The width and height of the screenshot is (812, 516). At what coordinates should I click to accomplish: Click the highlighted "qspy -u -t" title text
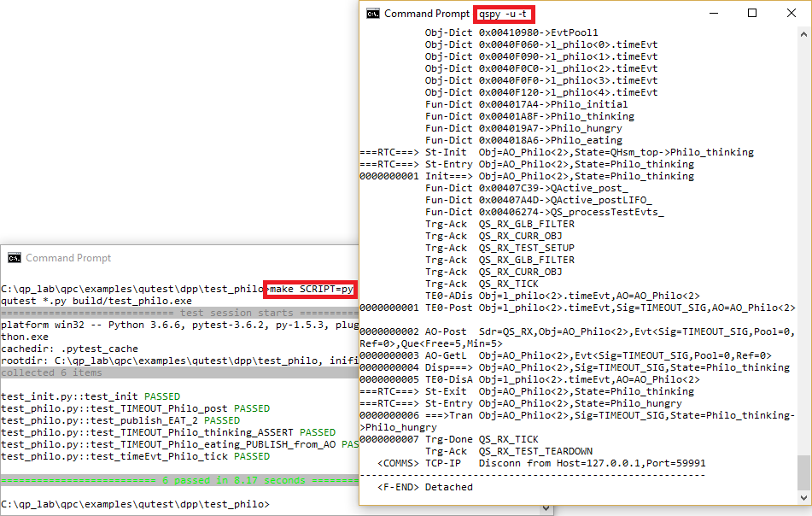(x=505, y=14)
